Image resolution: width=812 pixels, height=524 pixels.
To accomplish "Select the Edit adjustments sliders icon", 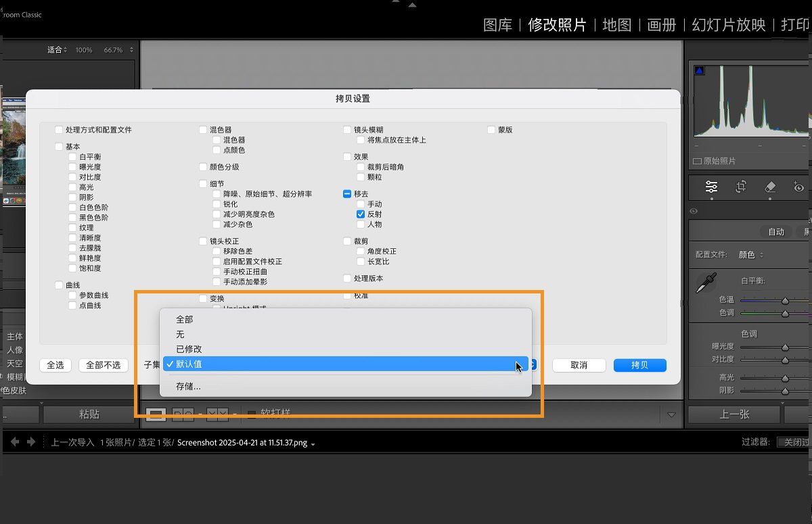I will [711, 187].
